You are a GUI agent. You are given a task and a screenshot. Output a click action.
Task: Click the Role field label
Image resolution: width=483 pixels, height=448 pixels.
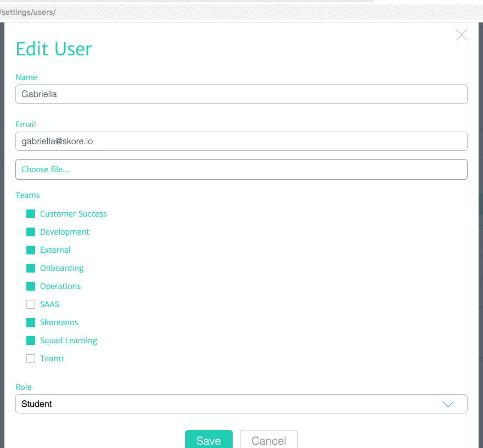point(24,387)
